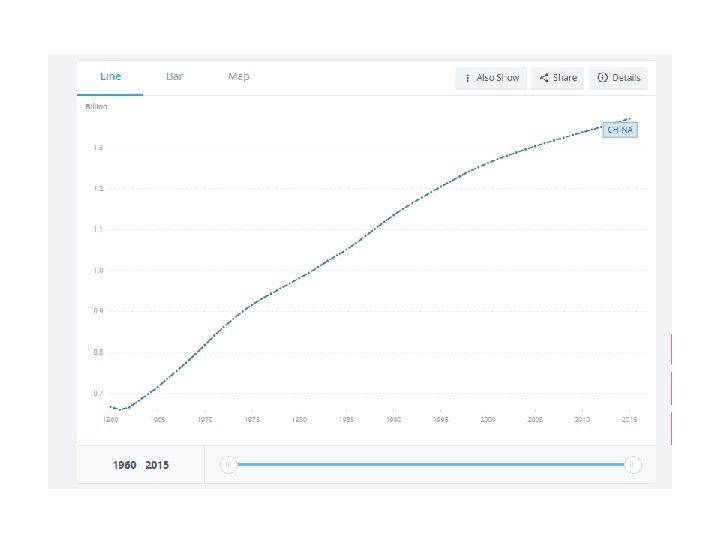The height and width of the screenshot is (540, 720).
Task: Click the left year-range slider handle
Action: click(x=228, y=464)
